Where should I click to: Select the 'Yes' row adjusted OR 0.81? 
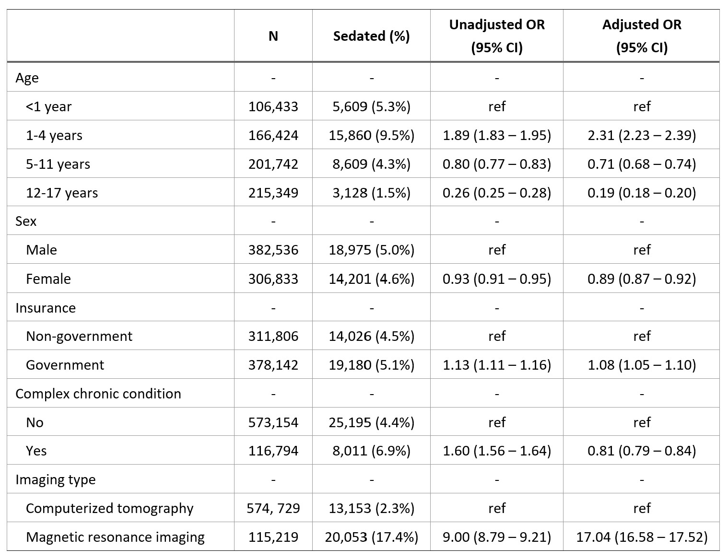tap(642, 451)
